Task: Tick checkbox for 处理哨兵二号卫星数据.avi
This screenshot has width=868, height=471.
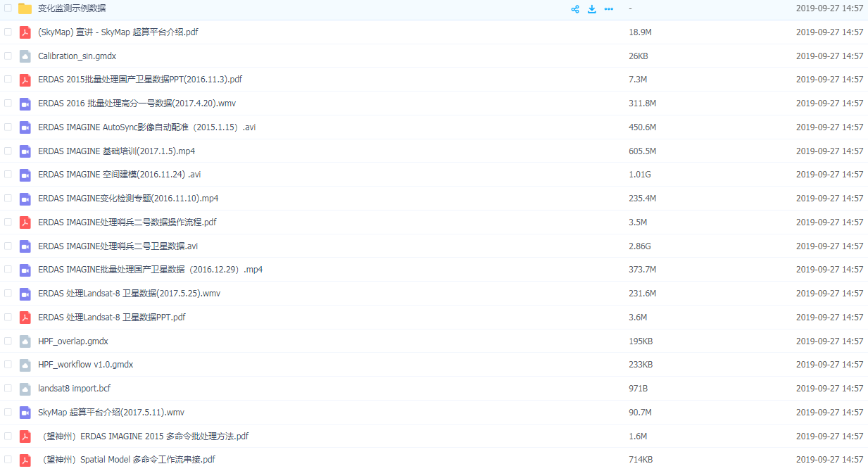Action: (x=8, y=246)
